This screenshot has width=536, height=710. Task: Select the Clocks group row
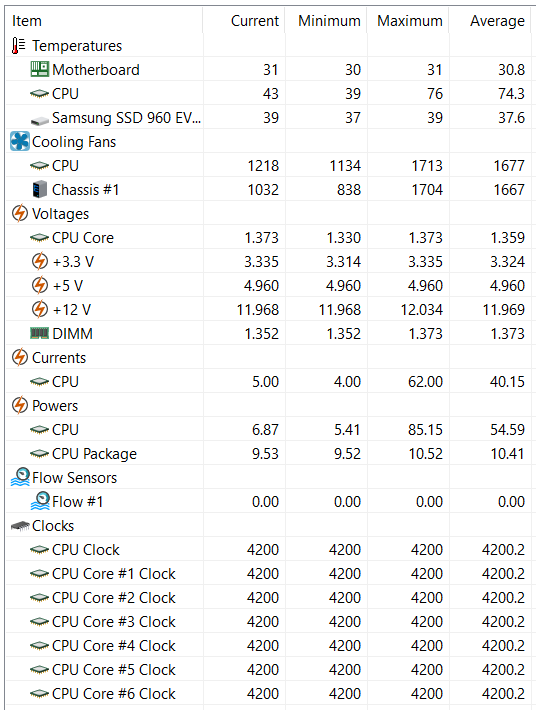pos(268,526)
